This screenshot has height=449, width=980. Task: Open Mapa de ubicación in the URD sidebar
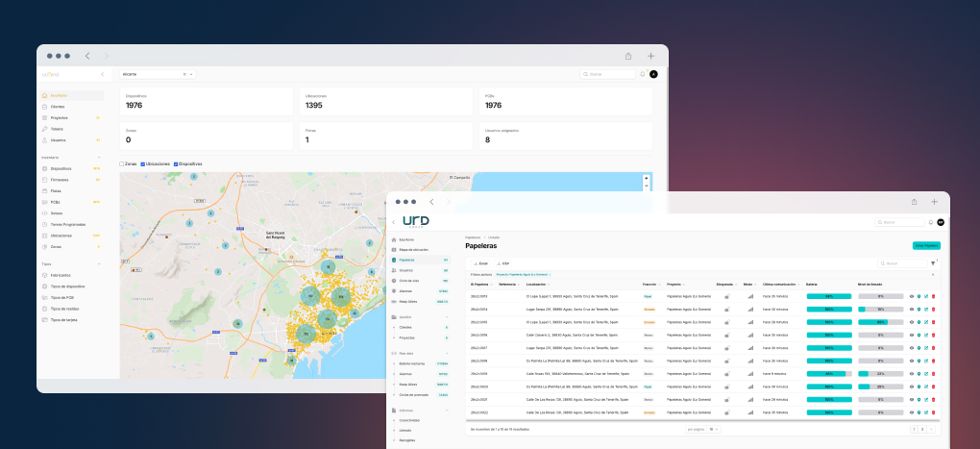[x=419, y=250]
